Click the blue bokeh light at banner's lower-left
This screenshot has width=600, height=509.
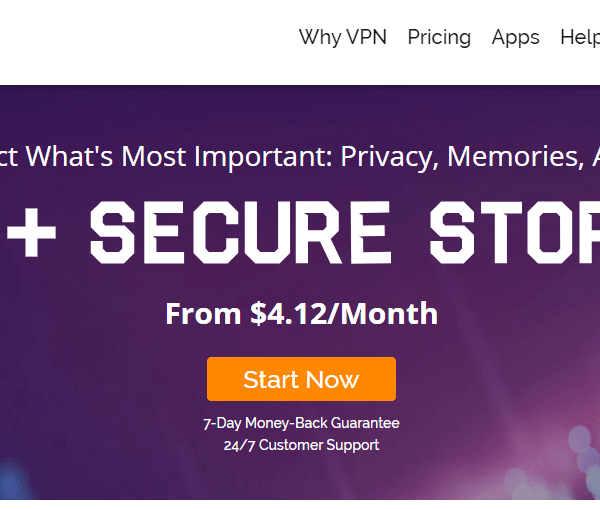(x=13, y=479)
